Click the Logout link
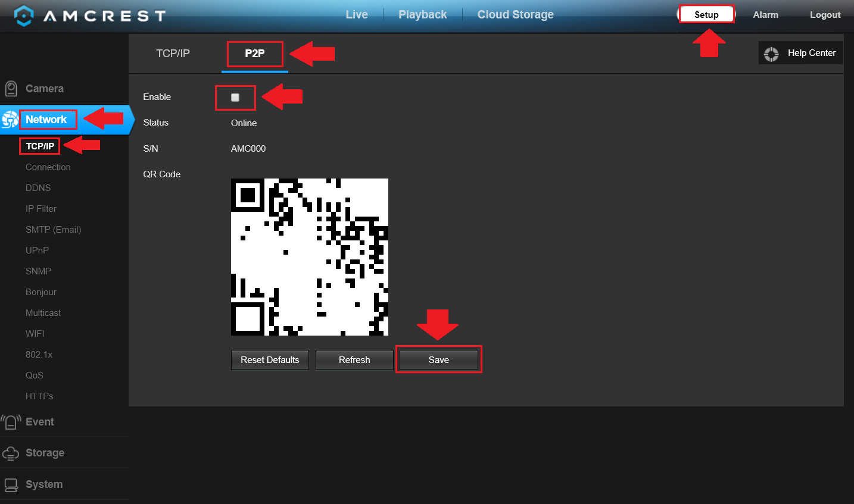This screenshot has height=504, width=854. click(825, 15)
